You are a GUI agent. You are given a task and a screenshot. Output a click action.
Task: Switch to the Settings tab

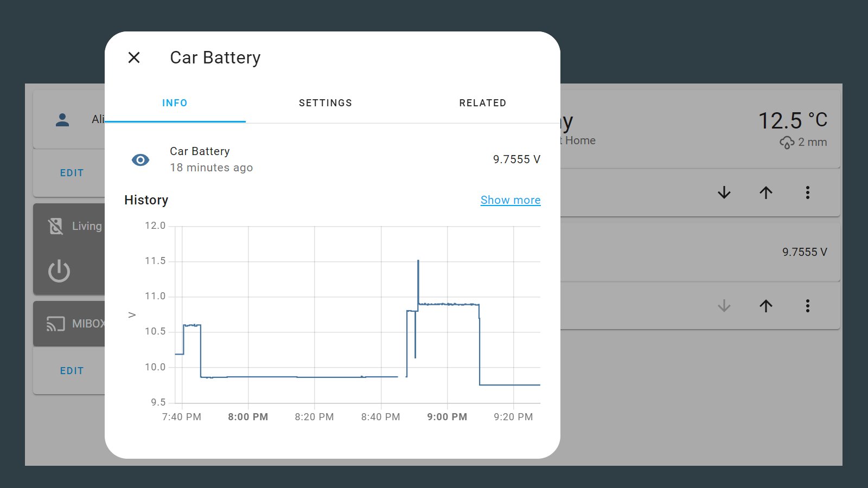325,103
